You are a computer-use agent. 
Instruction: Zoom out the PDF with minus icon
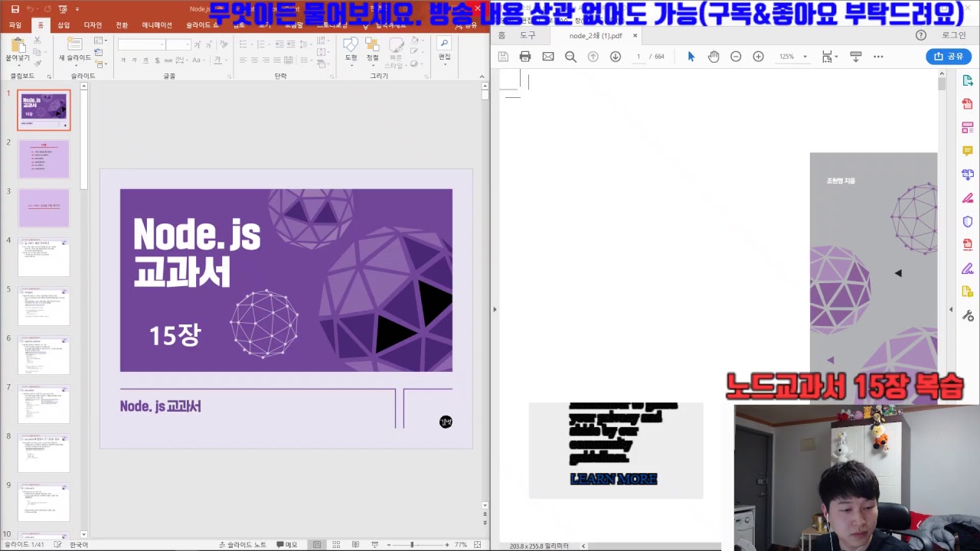(736, 57)
